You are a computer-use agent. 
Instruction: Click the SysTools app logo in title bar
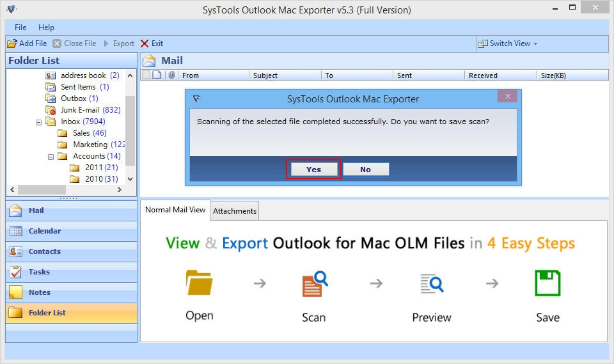[x=12, y=8]
